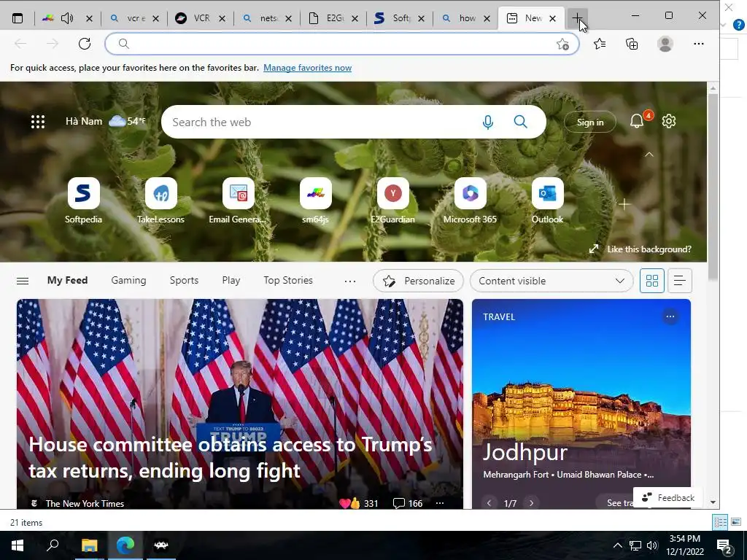This screenshot has width=747, height=560.
Task: Open more options on Travel card
Action: tap(670, 316)
